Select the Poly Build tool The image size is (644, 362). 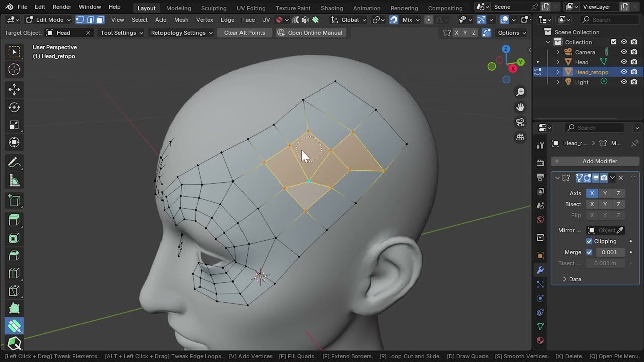pyautogui.click(x=14, y=308)
